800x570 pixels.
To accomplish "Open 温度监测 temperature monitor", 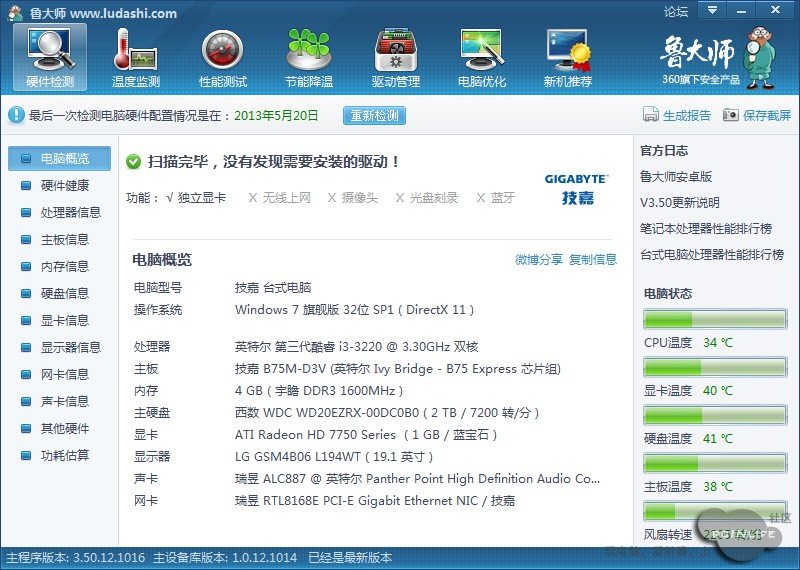I will [136, 57].
